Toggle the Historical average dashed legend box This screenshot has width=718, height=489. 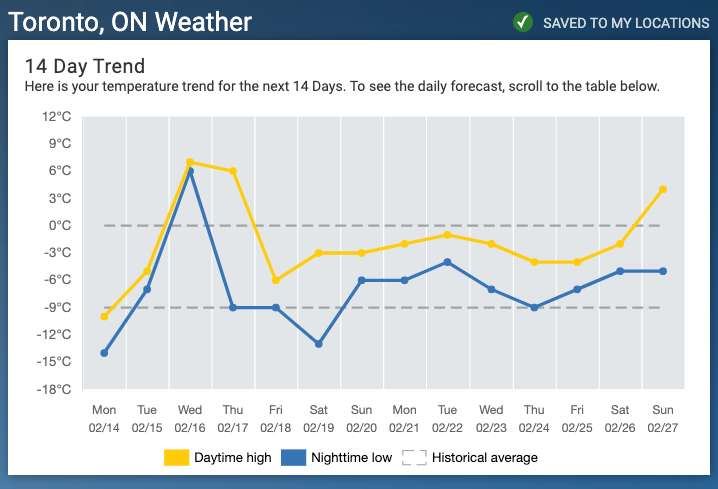click(x=414, y=457)
